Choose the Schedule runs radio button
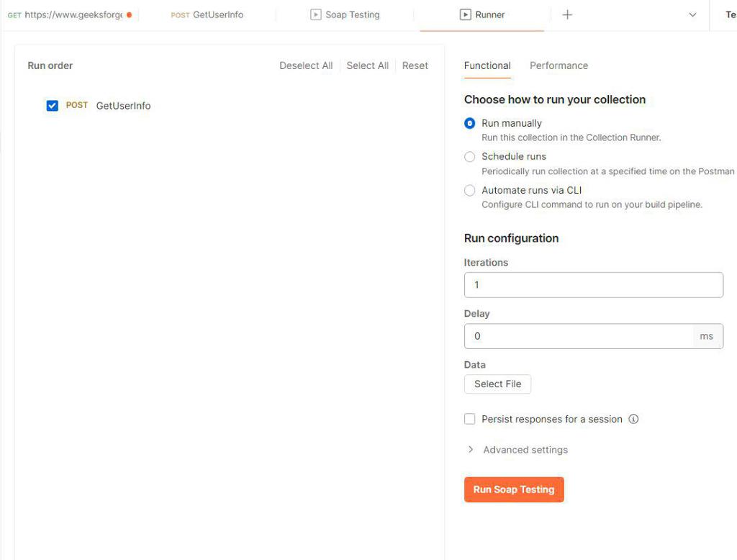The image size is (737, 560). click(x=470, y=156)
